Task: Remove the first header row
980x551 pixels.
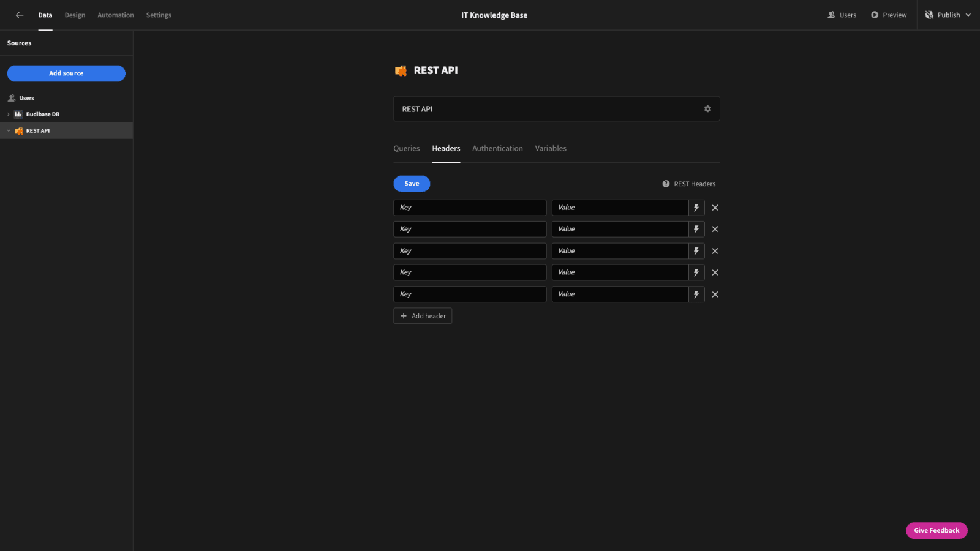Action: (715, 208)
